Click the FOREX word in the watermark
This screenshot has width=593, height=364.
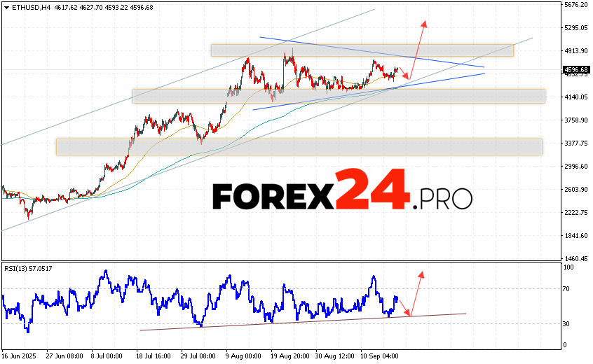(273, 196)
